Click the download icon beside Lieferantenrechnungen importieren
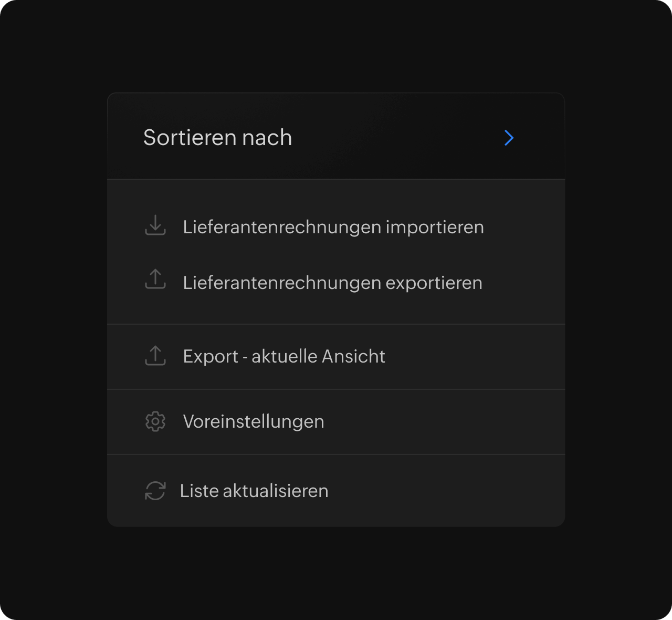 pyautogui.click(x=154, y=226)
